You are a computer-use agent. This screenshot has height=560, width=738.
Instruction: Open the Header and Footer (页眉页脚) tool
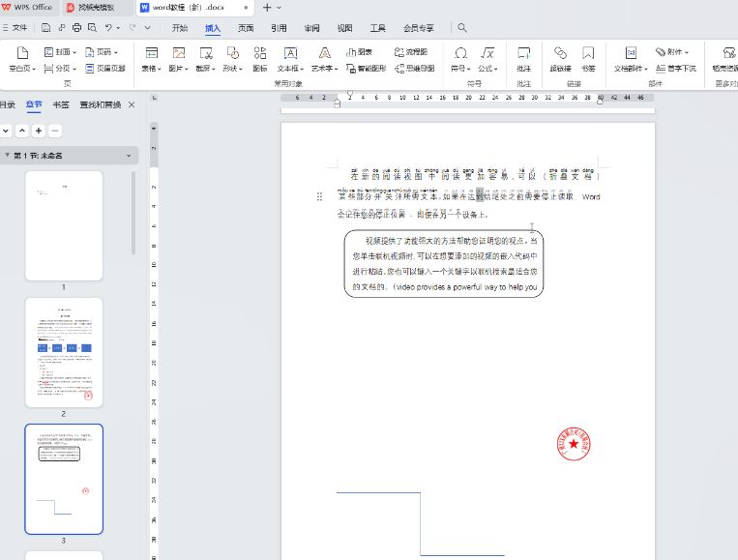click(105, 69)
